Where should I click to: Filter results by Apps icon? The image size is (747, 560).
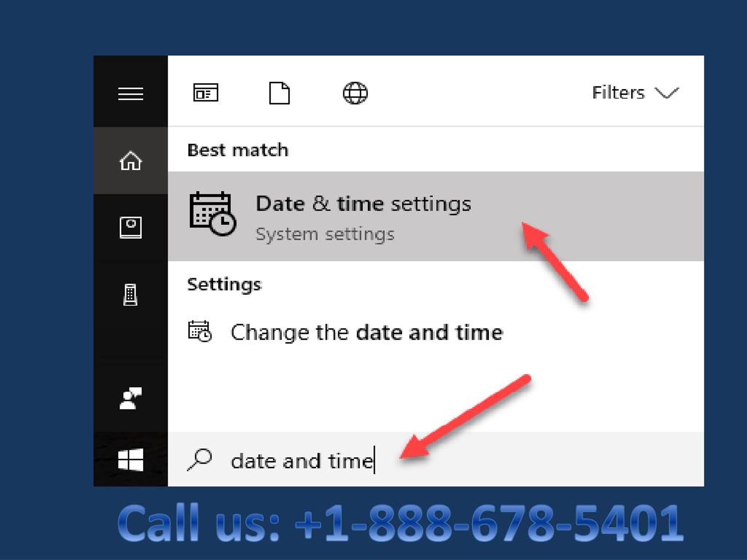pos(206,92)
